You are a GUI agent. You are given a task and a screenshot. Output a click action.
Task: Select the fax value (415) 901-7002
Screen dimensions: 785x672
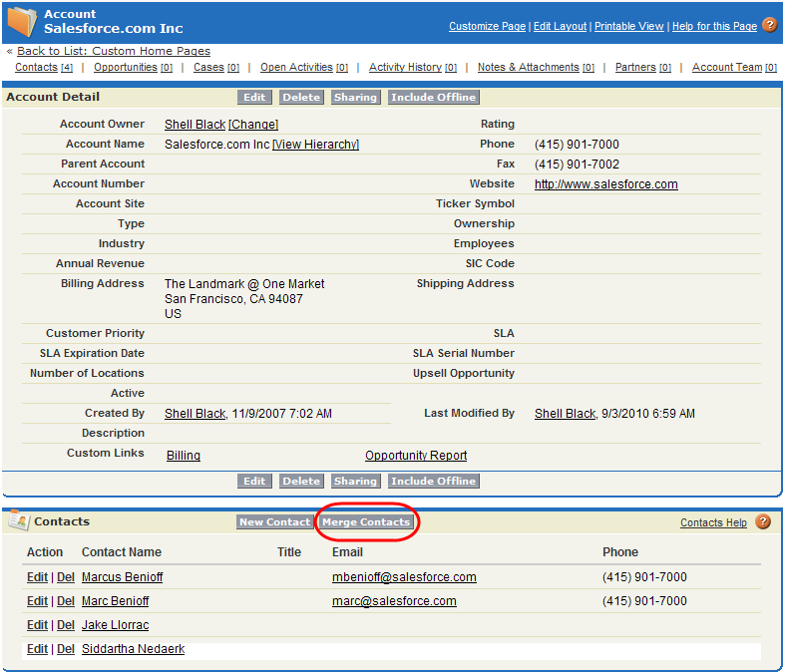tap(577, 165)
